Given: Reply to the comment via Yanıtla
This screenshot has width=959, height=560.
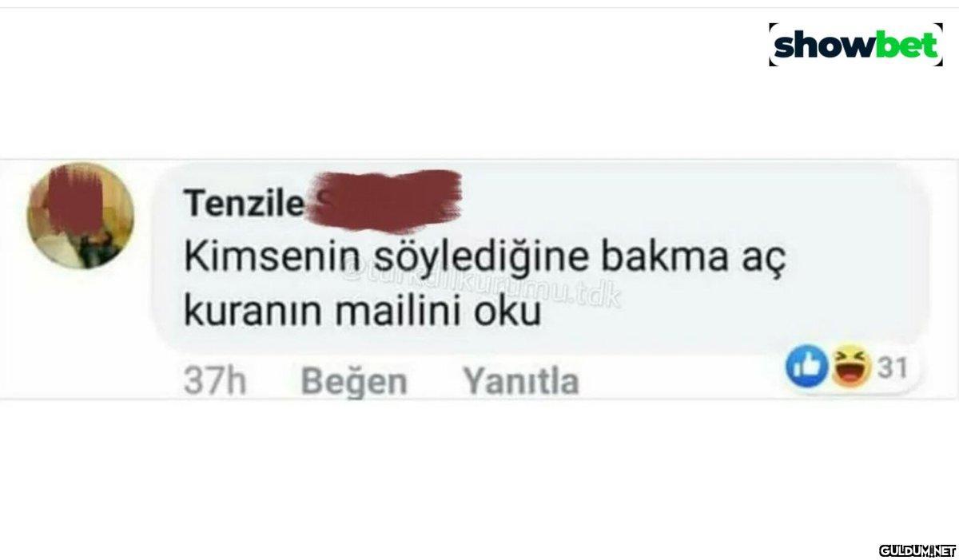Looking at the screenshot, I should tap(521, 380).
